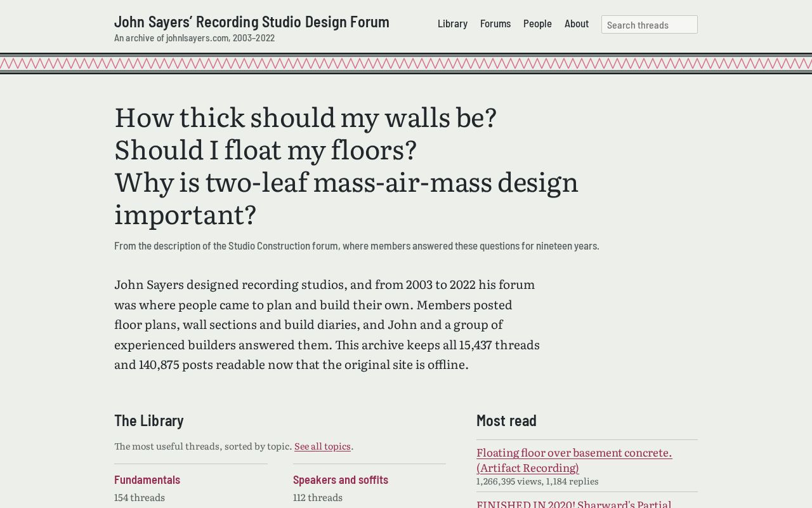Open Floating floor over basement concrete thread

click(x=574, y=460)
